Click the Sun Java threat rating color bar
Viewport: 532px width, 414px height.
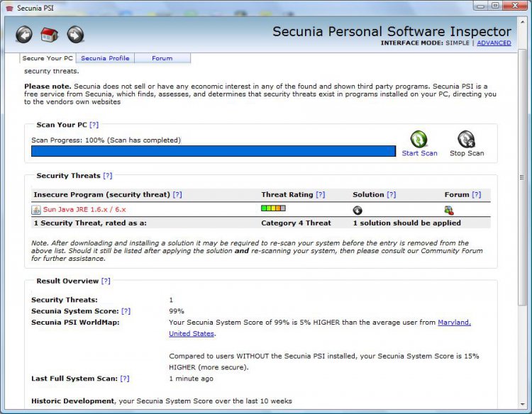(x=274, y=208)
